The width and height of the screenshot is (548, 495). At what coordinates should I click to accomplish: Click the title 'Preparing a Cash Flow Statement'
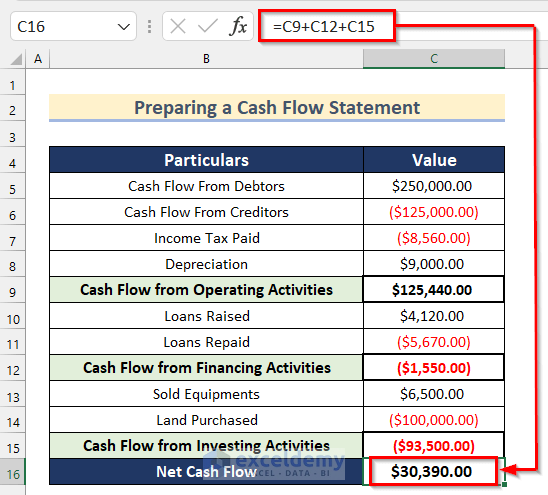point(277,107)
